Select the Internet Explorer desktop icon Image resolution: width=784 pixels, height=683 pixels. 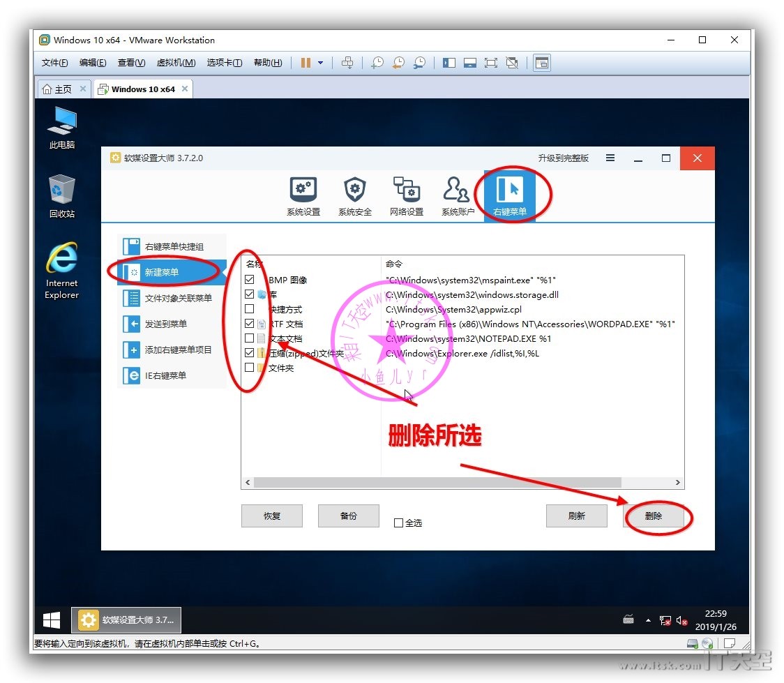(62, 271)
